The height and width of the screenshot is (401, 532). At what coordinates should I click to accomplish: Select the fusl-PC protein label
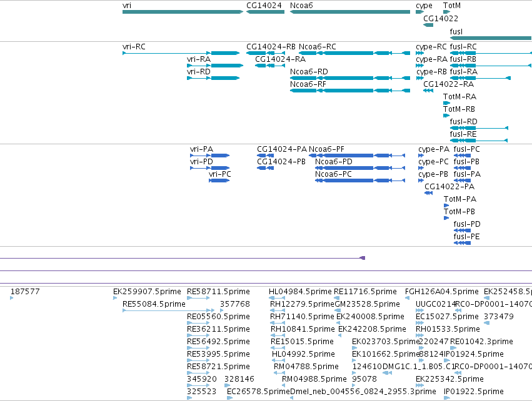coord(466,149)
